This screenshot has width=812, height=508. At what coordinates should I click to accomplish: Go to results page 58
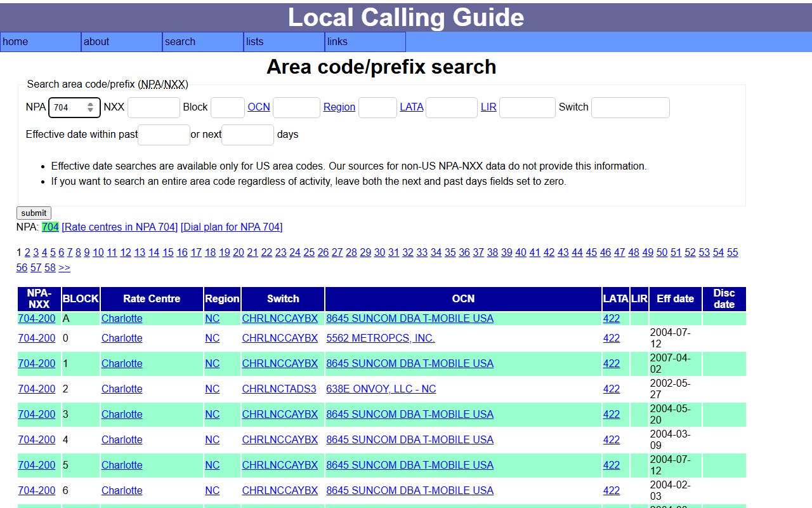50,268
